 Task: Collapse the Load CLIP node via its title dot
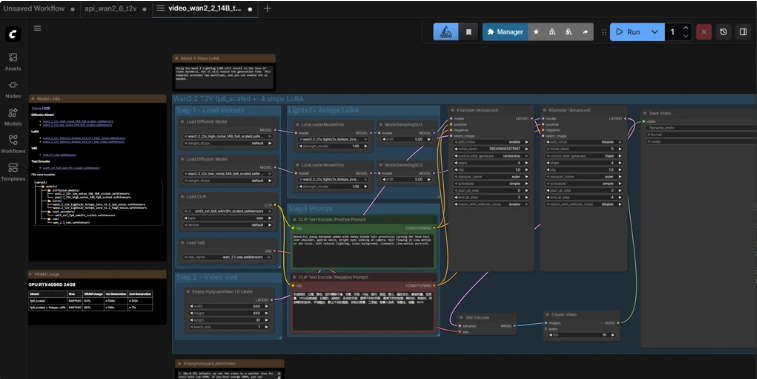tap(182, 197)
